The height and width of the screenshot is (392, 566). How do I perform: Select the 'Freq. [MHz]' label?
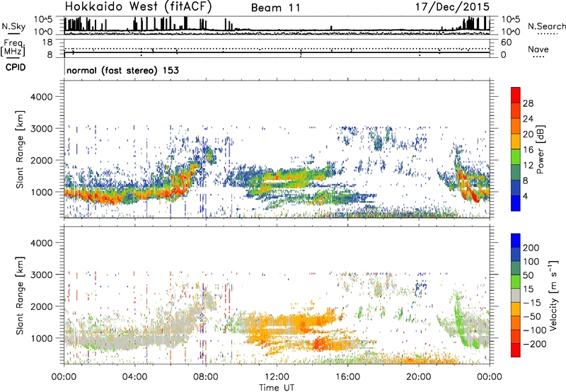(13, 48)
